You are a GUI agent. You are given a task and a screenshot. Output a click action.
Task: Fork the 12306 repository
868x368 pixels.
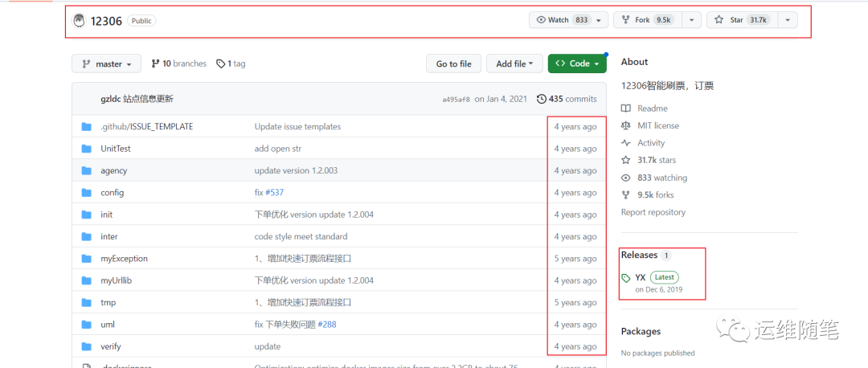pos(647,20)
